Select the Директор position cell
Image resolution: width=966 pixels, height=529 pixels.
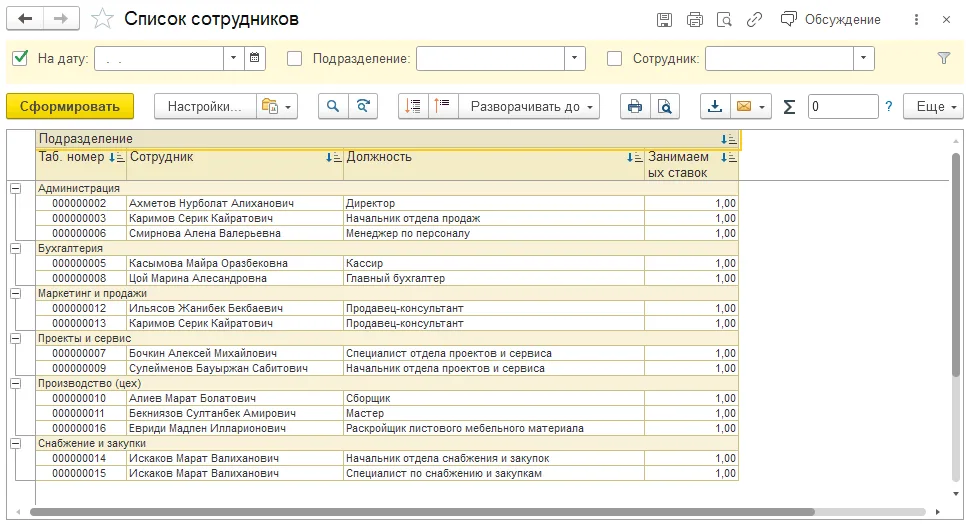[x=493, y=203]
